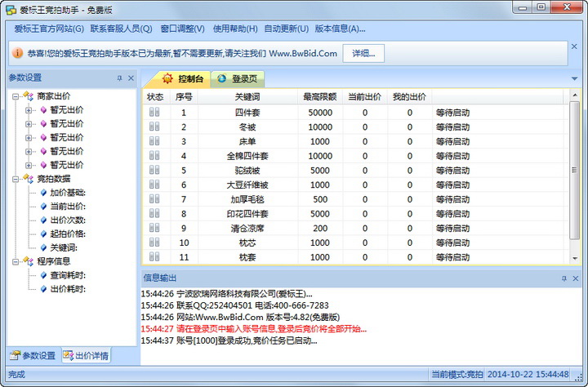Collapse the 程序信息 tree node
This screenshot has width=588, height=387.
pos(16,262)
